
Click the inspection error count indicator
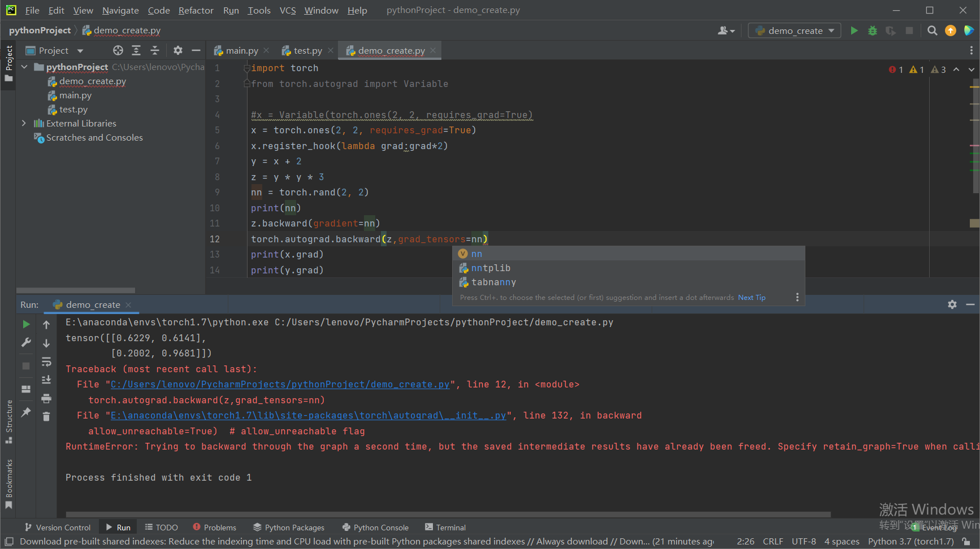[896, 69]
